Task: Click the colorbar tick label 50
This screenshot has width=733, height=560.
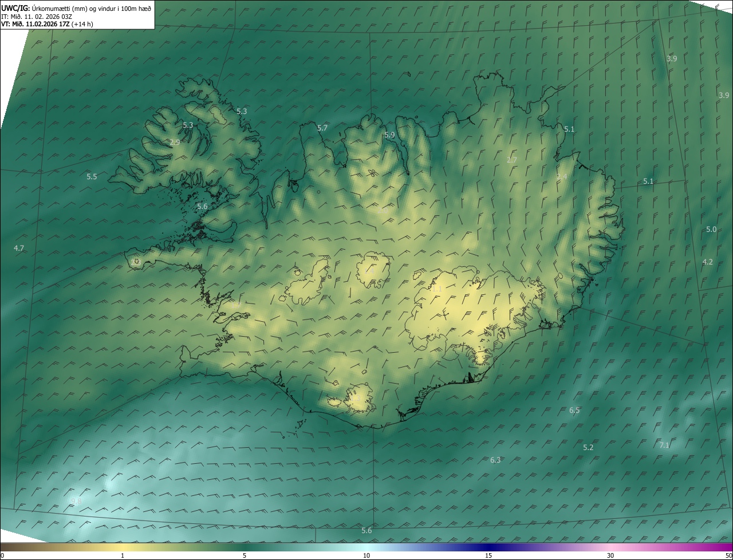Action: (x=728, y=555)
